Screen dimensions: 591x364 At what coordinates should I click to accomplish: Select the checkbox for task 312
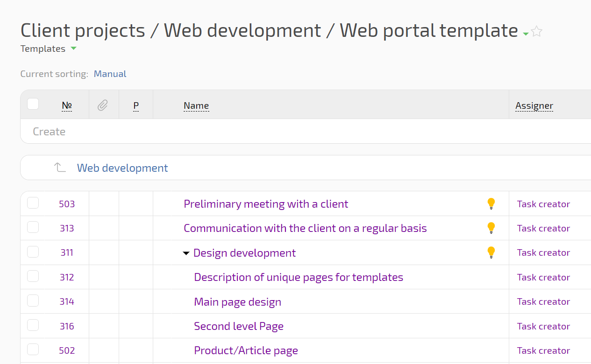[x=33, y=276]
